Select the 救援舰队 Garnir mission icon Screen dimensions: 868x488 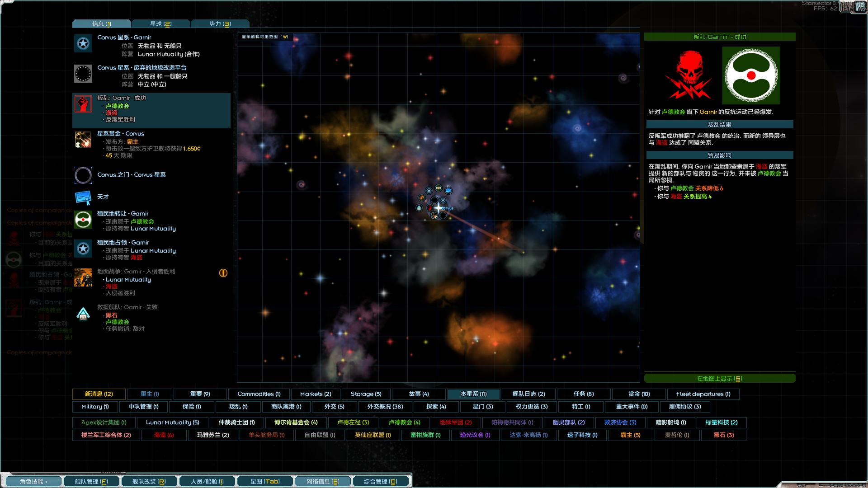pos(83,314)
